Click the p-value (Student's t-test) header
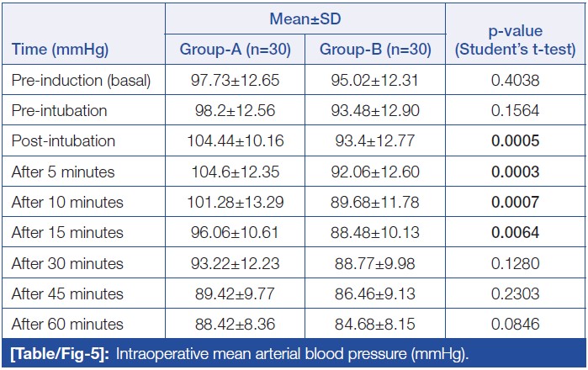588x370 pixels. [x=515, y=40]
